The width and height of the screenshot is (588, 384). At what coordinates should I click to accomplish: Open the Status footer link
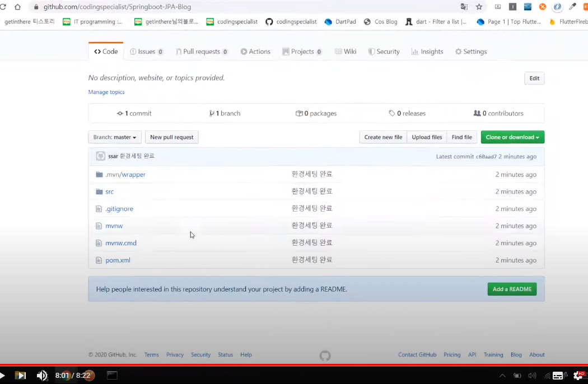(x=225, y=355)
